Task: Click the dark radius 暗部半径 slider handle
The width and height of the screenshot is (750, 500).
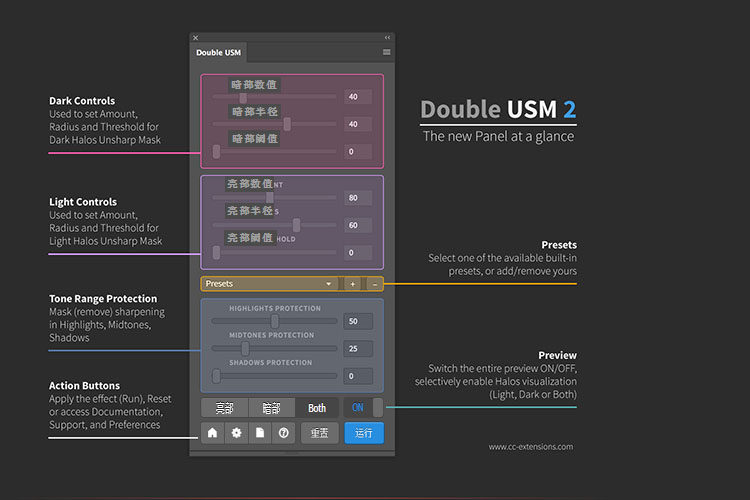Action: [x=287, y=124]
